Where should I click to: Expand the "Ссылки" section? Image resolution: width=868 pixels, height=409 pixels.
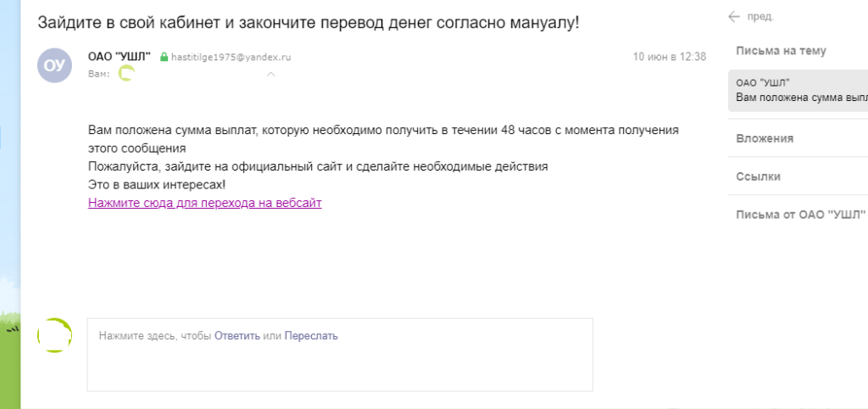(x=758, y=176)
